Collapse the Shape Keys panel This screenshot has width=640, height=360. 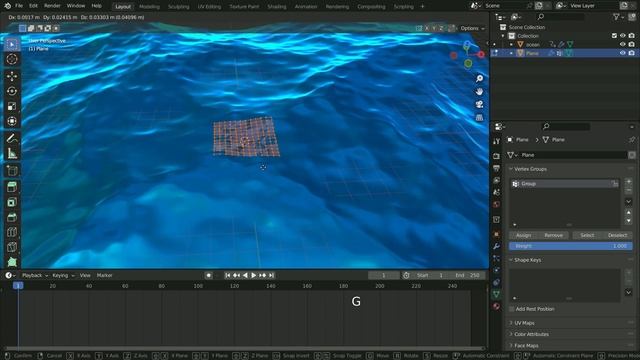click(526, 260)
